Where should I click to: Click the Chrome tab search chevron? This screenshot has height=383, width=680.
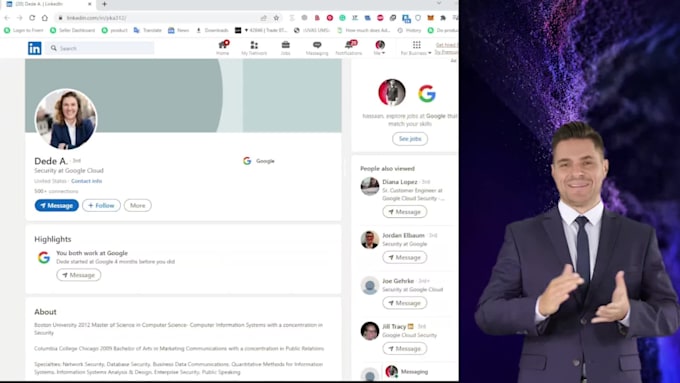point(439,3)
